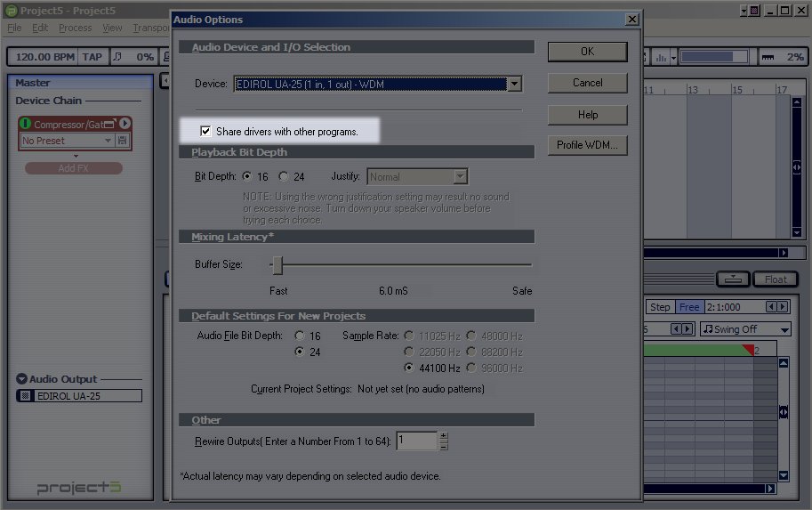812x510 pixels.
Task: Click the Float button
Action: [776, 279]
